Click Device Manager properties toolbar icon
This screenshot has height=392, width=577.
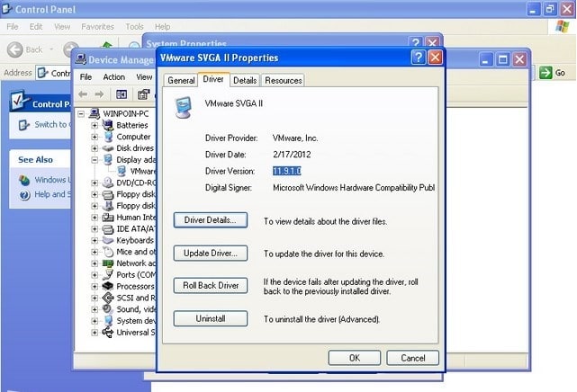pos(143,94)
